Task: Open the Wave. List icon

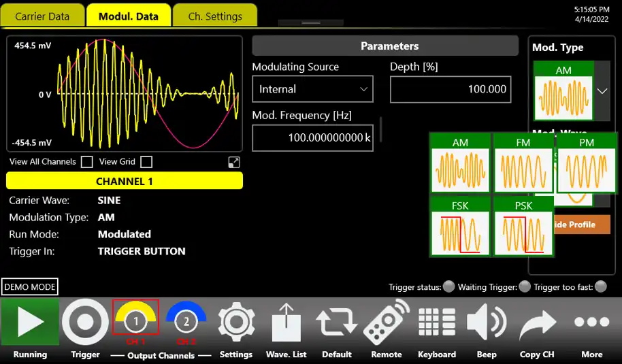Action: pyautogui.click(x=286, y=322)
